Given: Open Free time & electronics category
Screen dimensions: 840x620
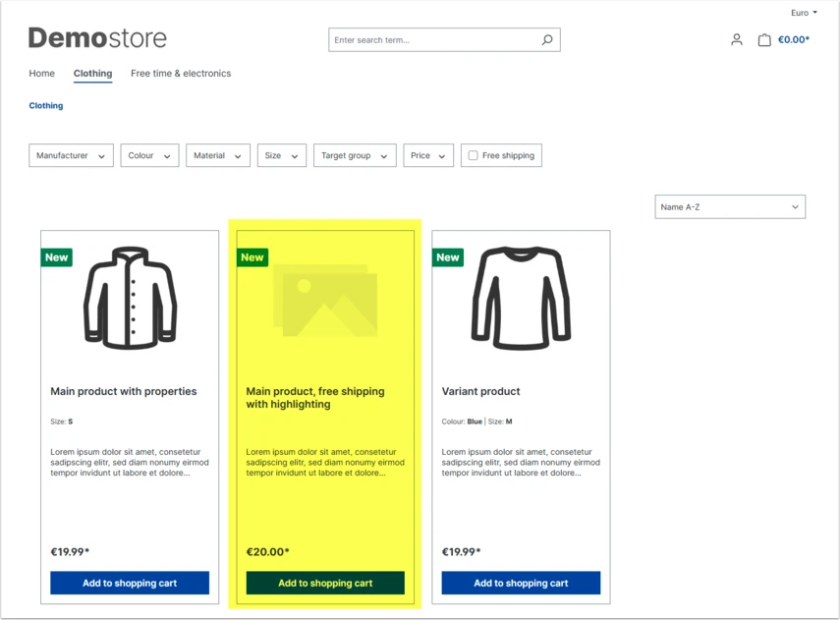Looking at the screenshot, I should [181, 74].
